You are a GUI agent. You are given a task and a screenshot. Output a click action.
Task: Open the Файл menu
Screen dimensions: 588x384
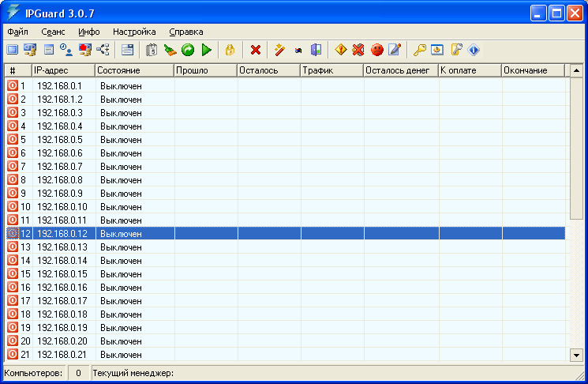[17, 32]
